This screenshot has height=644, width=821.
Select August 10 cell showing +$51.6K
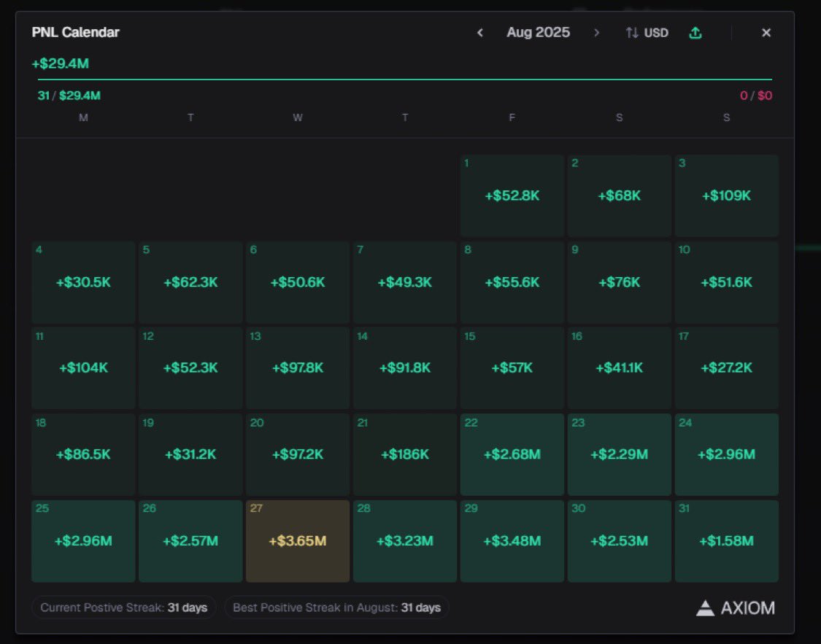point(727,282)
